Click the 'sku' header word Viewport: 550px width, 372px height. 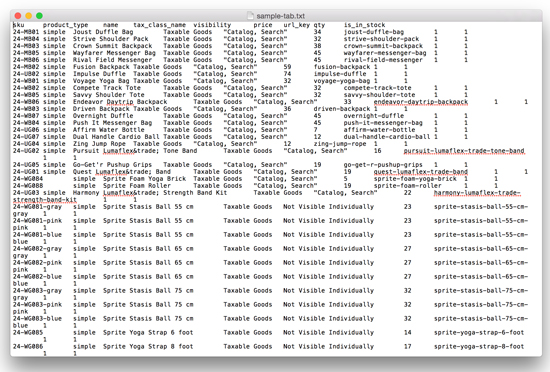(19, 25)
